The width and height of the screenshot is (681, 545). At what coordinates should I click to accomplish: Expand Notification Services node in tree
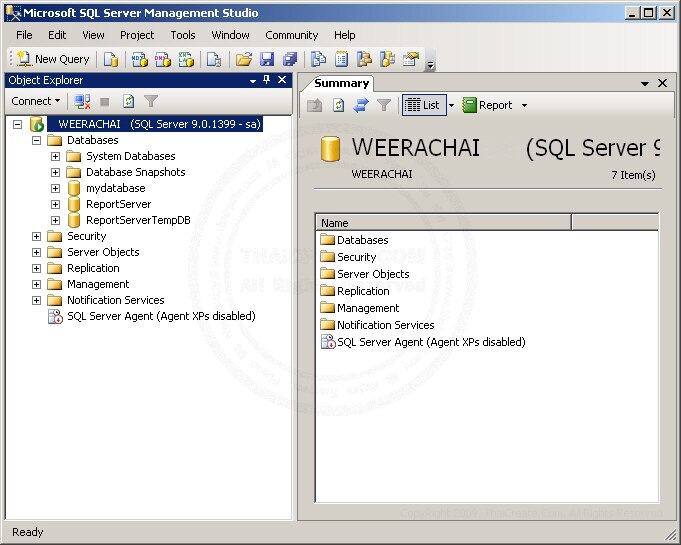pos(36,301)
